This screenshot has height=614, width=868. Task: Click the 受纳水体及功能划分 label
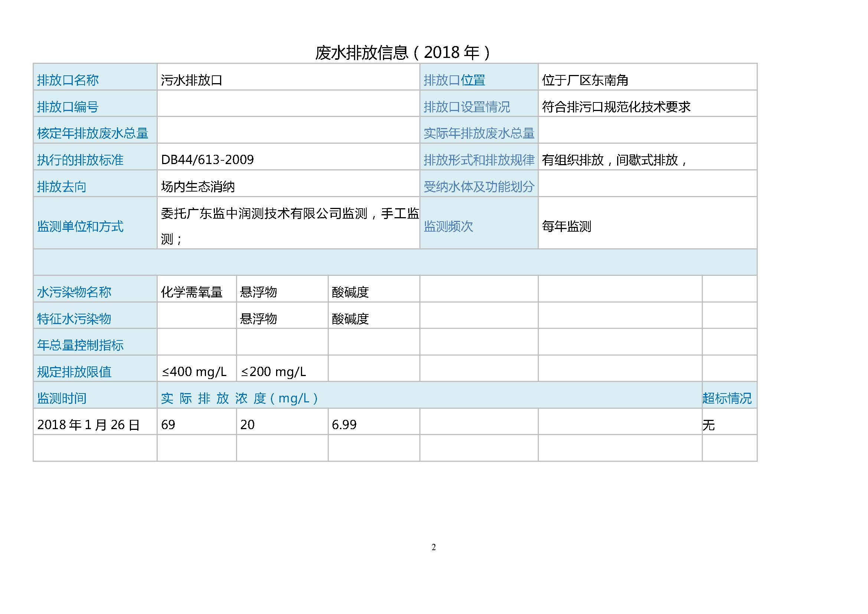point(479,187)
